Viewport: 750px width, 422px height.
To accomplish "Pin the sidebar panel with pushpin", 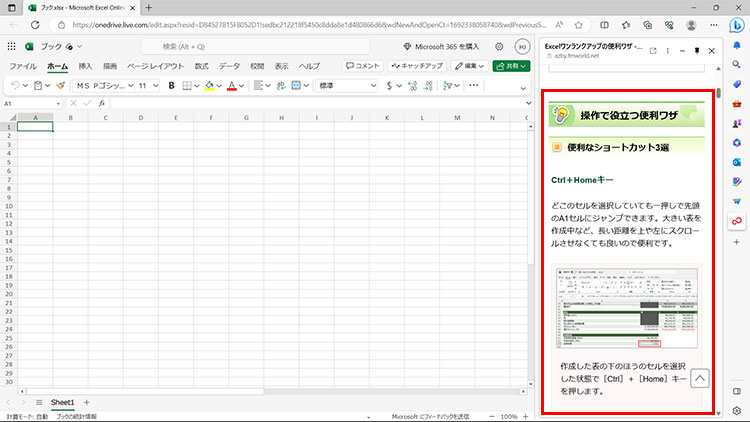I will (x=695, y=50).
